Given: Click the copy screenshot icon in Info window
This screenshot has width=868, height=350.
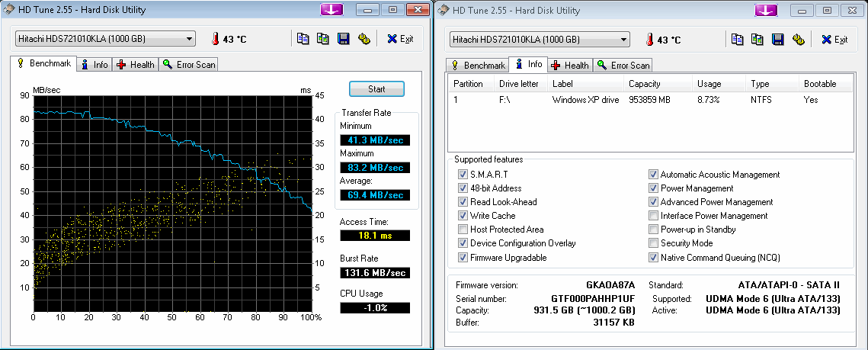Looking at the screenshot, I should click(x=757, y=39).
